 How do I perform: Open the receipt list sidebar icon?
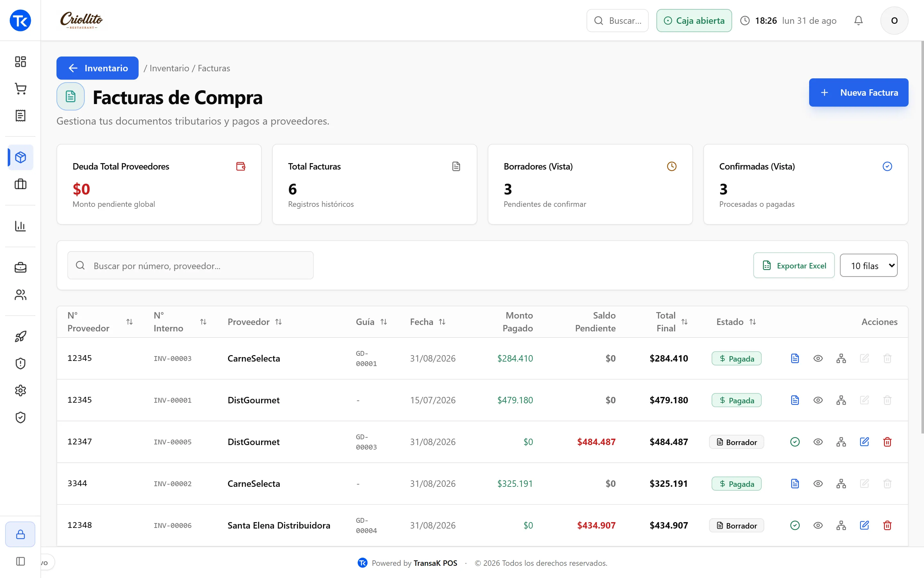[20, 116]
